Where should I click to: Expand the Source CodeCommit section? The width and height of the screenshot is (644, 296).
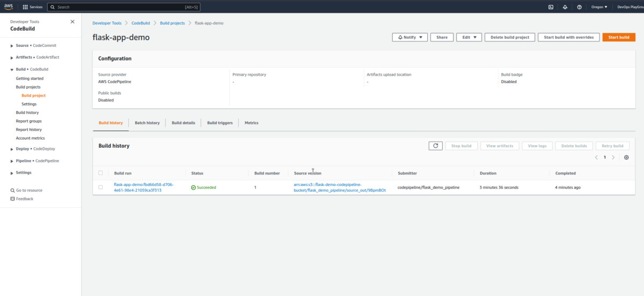click(12, 46)
